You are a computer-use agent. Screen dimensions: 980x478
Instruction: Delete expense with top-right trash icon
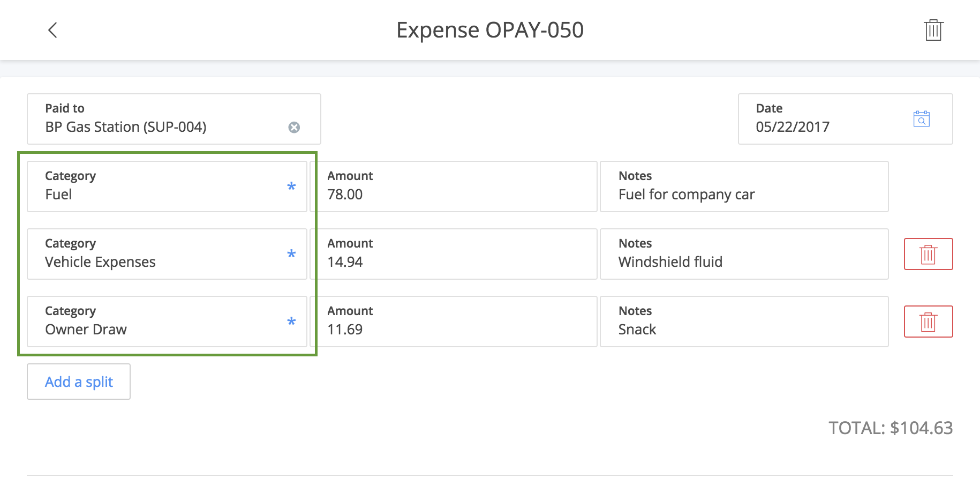point(933,30)
